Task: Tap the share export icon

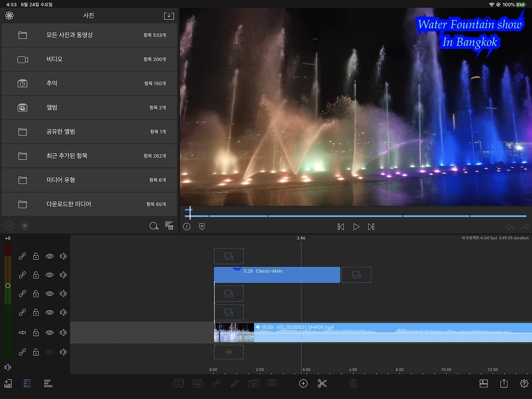Action: (x=504, y=384)
